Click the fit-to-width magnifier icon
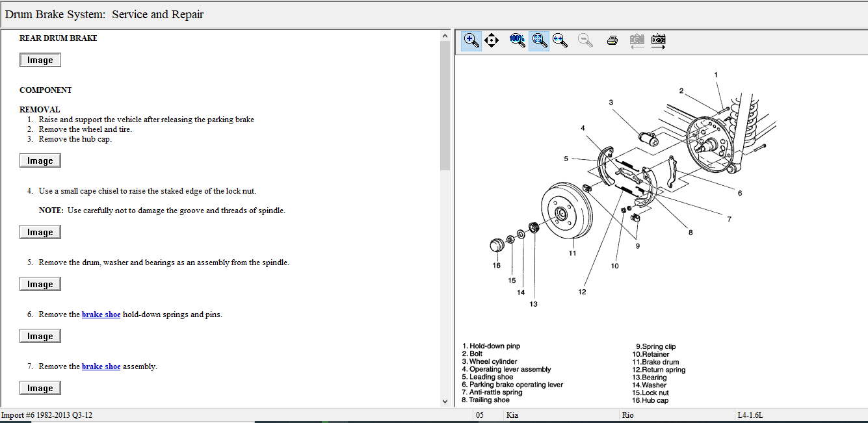868x423 pixels. (x=560, y=40)
